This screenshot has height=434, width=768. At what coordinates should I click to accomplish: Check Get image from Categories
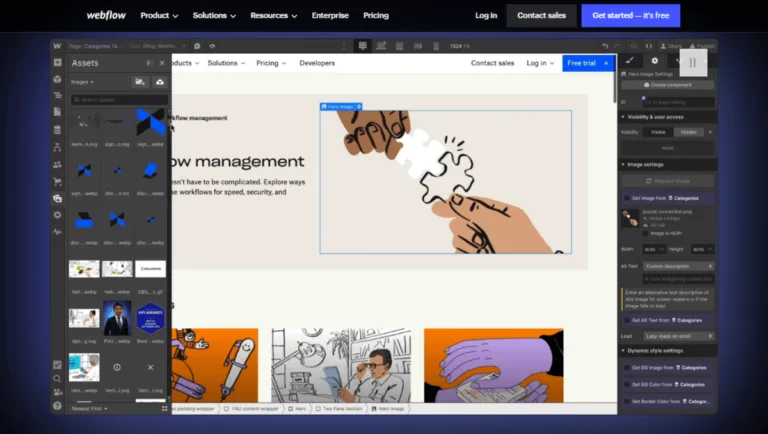coord(626,198)
